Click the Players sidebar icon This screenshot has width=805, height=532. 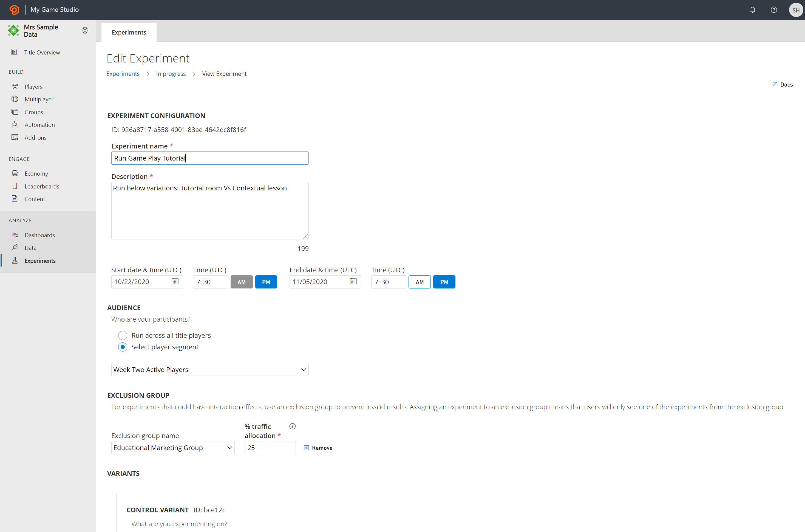14,86
